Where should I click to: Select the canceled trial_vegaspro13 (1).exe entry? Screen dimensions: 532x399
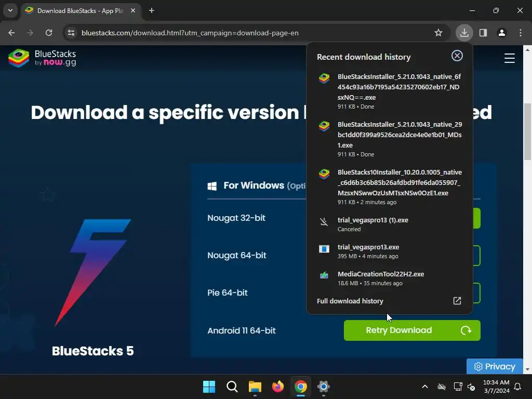(390, 224)
